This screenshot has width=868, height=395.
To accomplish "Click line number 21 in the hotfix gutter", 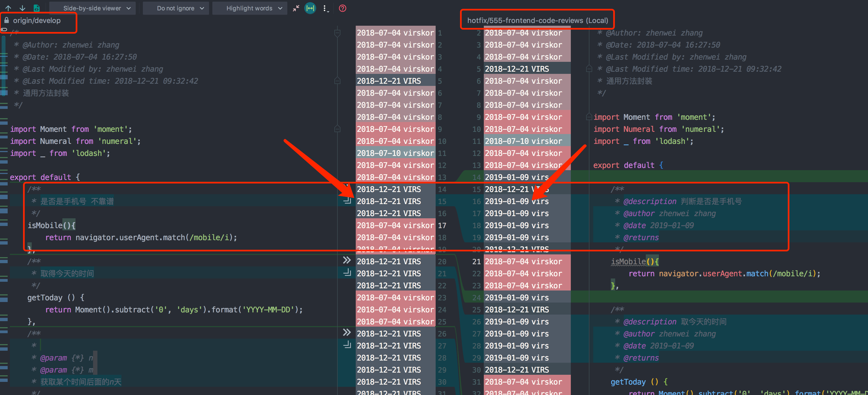I will [476, 262].
